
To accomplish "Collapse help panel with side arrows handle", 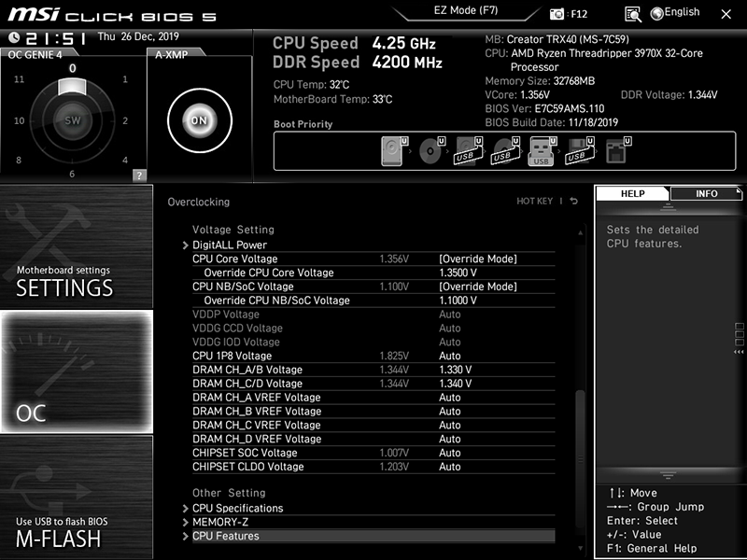I will click(739, 339).
